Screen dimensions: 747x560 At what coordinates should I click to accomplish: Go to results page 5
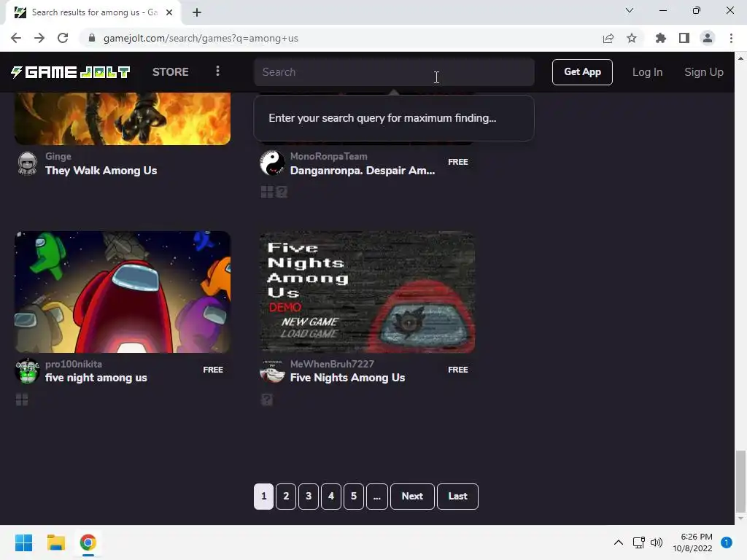(x=354, y=496)
